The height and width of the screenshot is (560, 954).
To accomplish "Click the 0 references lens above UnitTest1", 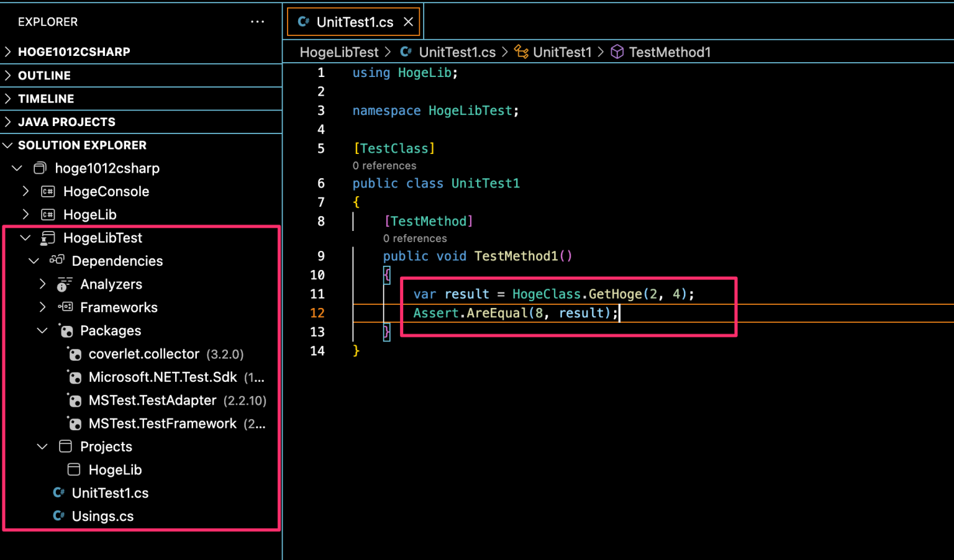I will 384,166.
